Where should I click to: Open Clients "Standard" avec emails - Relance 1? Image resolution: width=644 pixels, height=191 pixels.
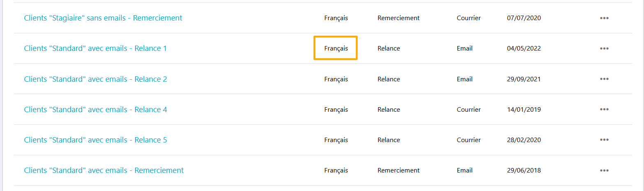95,48
